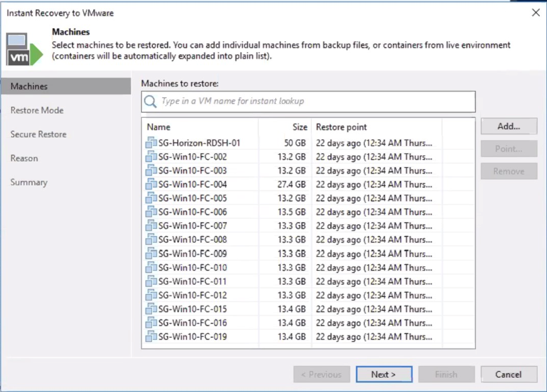Click the VM icon beside SG-Win10-FC-009
This screenshot has width=547, height=392.
click(151, 253)
